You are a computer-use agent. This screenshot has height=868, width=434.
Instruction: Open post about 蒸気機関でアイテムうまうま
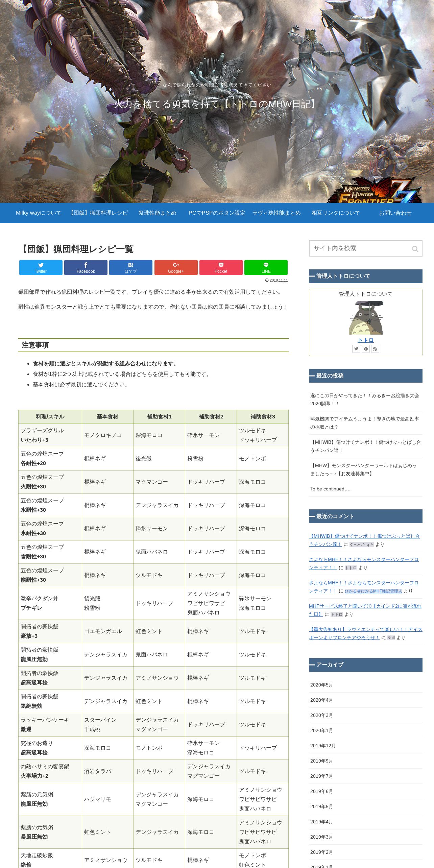click(366, 423)
